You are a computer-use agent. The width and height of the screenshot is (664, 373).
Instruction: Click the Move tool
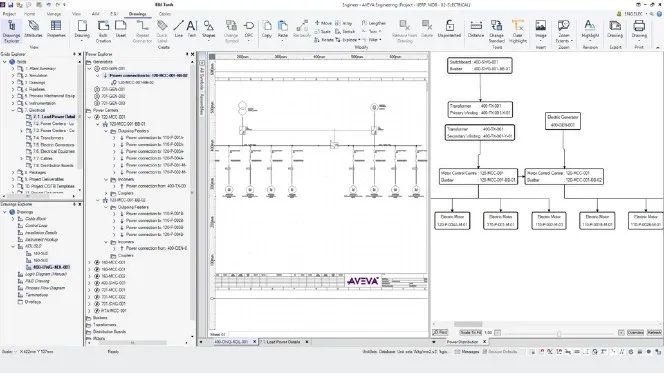click(323, 23)
